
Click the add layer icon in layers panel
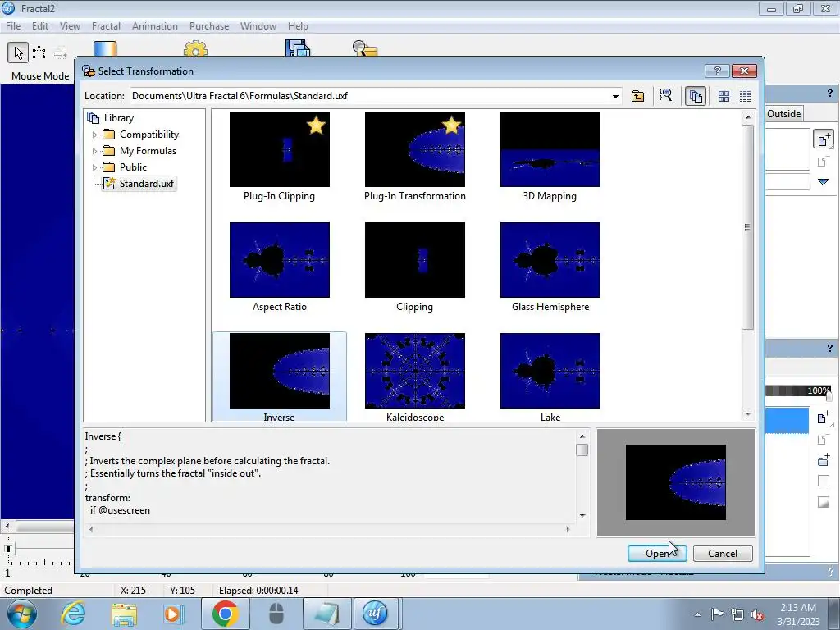click(x=824, y=418)
